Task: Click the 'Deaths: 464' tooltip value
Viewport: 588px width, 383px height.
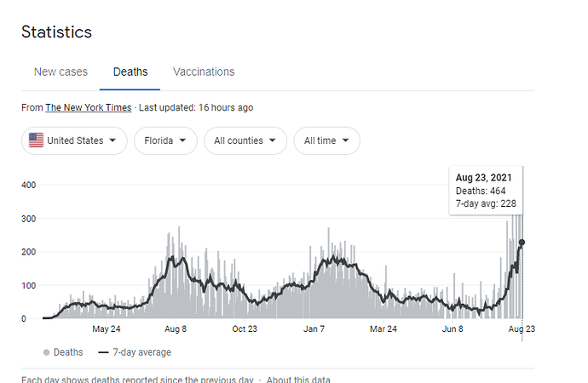Action: [x=481, y=191]
